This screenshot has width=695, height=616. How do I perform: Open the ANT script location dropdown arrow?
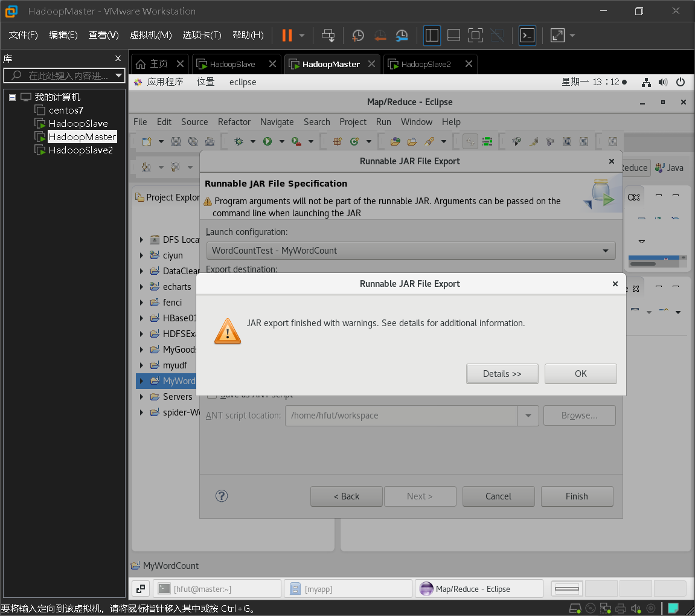pyautogui.click(x=528, y=415)
